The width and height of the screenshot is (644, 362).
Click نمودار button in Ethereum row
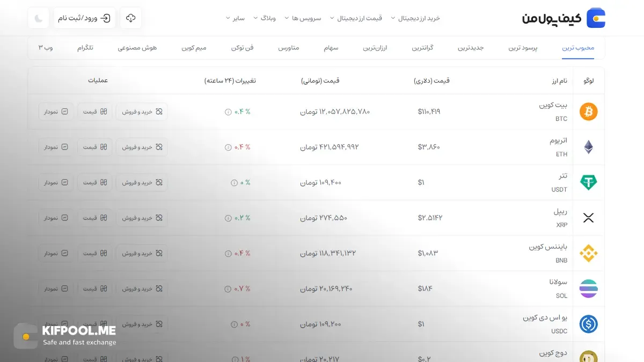[x=56, y=147]
